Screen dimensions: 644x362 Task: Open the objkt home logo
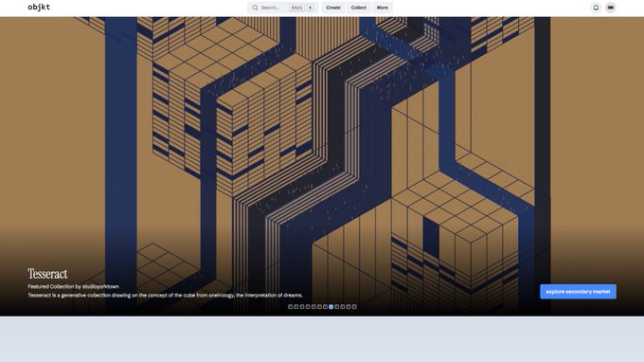click(x=39, y=7)
